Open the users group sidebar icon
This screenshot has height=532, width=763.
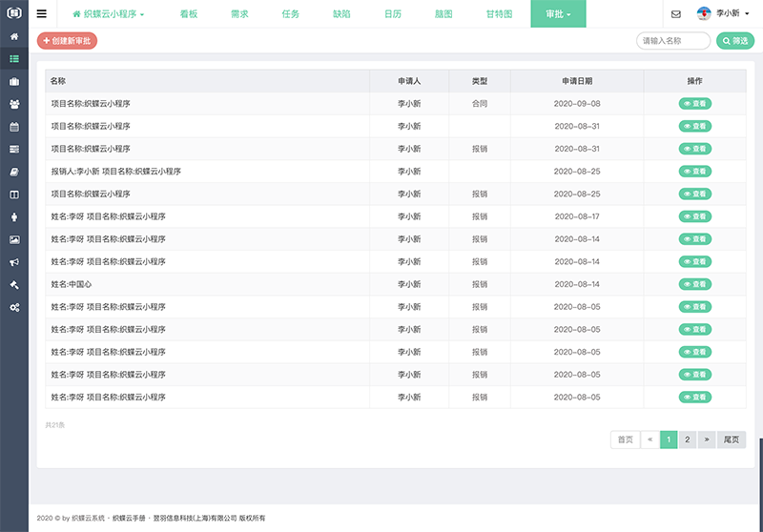13,104
